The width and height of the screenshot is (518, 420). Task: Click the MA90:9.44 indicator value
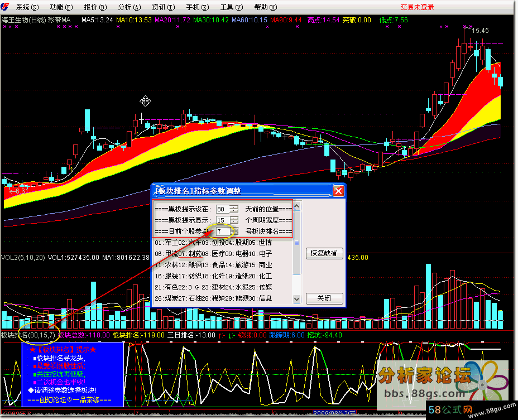pos(286,20)
